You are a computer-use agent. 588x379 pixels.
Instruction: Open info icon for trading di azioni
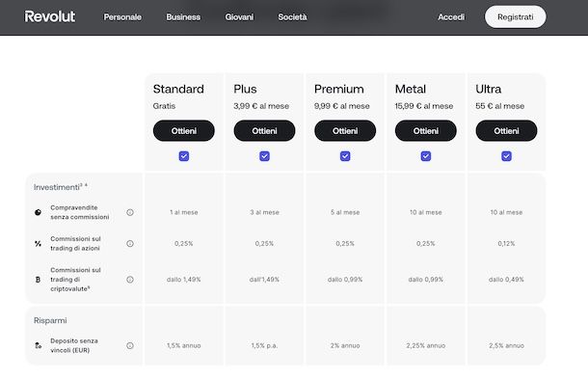130,244
